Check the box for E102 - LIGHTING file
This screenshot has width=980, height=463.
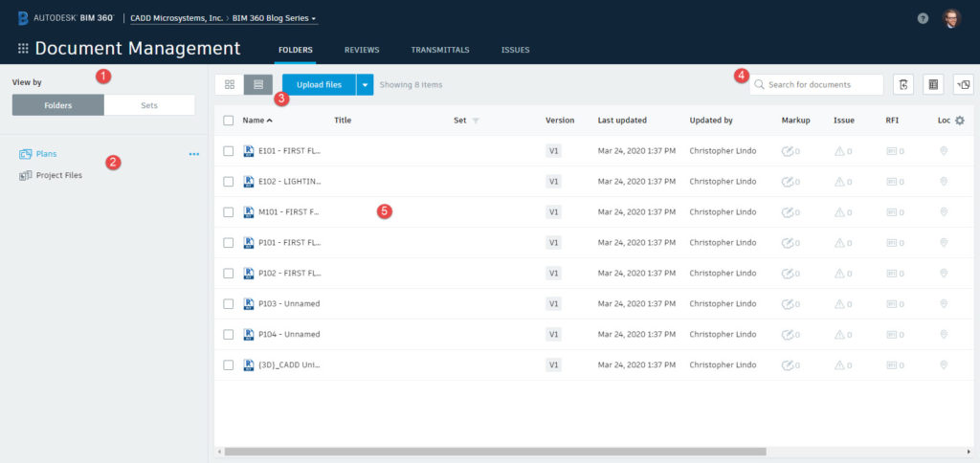[229, 182]
